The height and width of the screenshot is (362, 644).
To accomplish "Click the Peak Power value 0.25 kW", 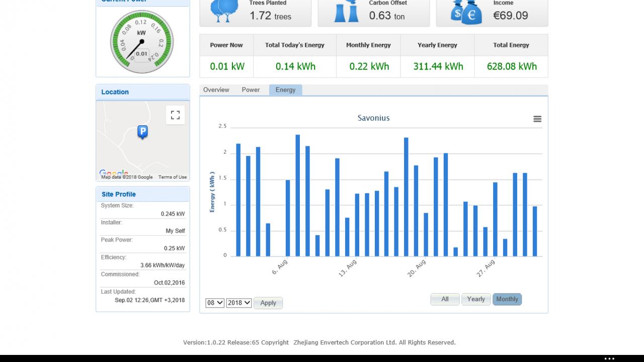I will point(174,248).
